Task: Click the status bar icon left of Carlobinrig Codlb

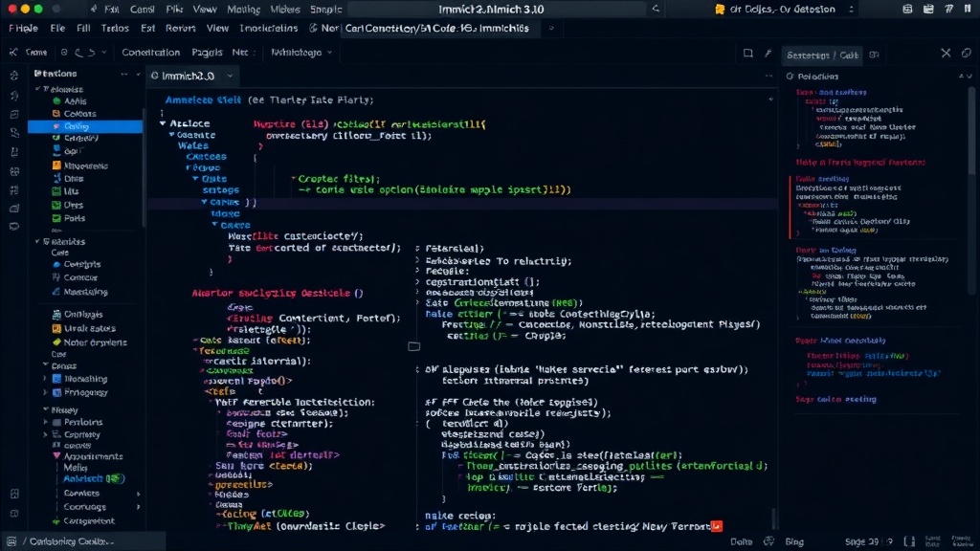Action: (11, 541)
